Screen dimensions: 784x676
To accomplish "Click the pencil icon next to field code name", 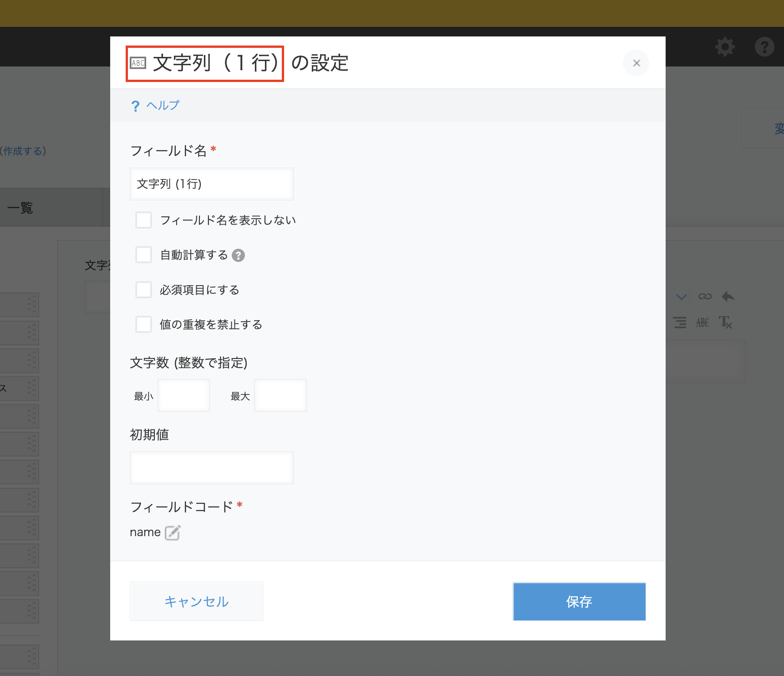I will coord(172,533).
